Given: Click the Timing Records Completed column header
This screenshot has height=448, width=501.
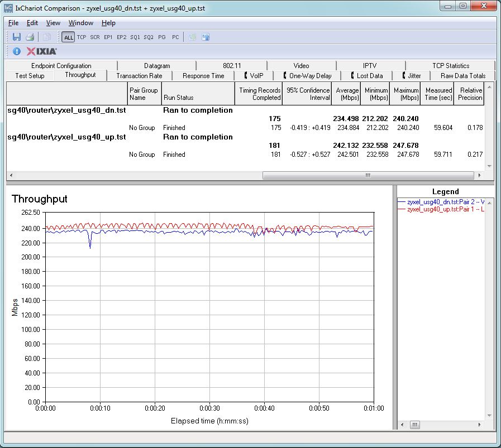Looking at the screenshot, I should [x=259, y=94].
